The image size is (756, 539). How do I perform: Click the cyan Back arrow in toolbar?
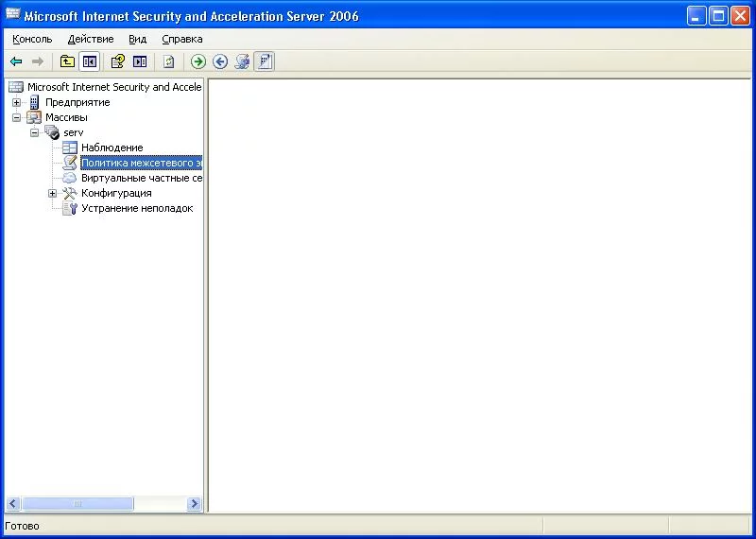coord(16,61)
